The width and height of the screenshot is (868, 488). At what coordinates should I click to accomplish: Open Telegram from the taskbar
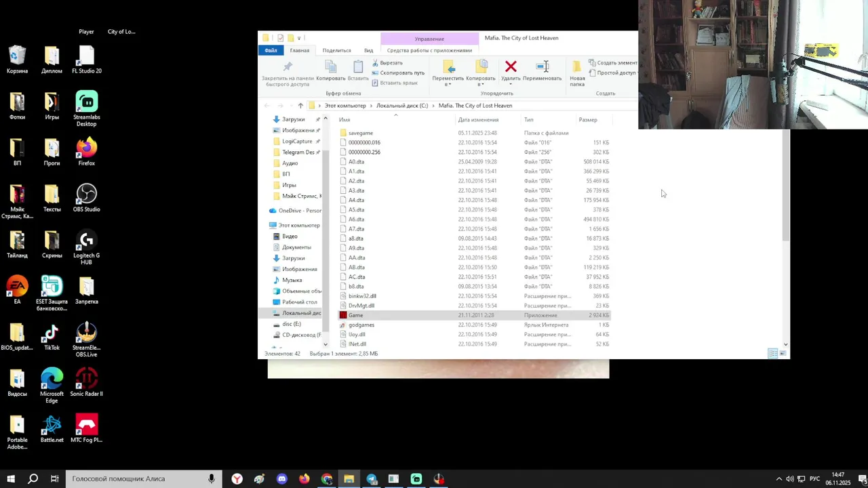372,479
